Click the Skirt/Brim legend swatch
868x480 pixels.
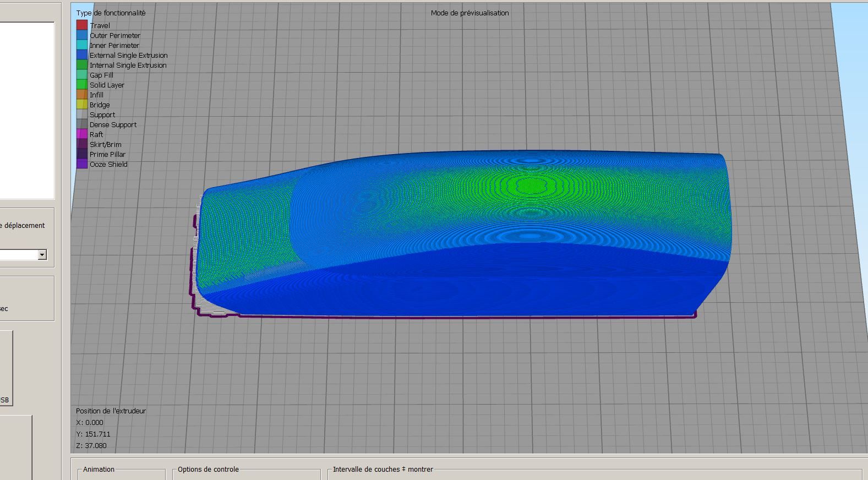point(82,144)
